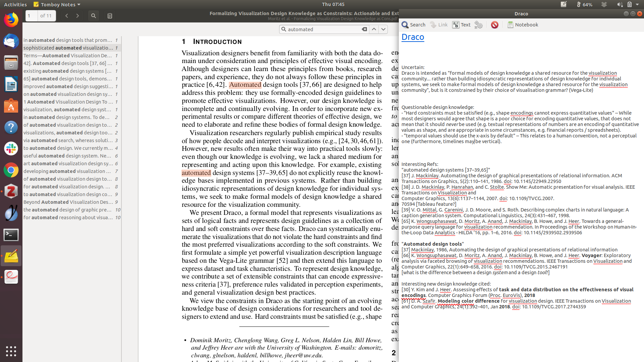Open the Text formatting menu
Image resolution: width=644 pixels, height=362 pixels.
[462, 25]
